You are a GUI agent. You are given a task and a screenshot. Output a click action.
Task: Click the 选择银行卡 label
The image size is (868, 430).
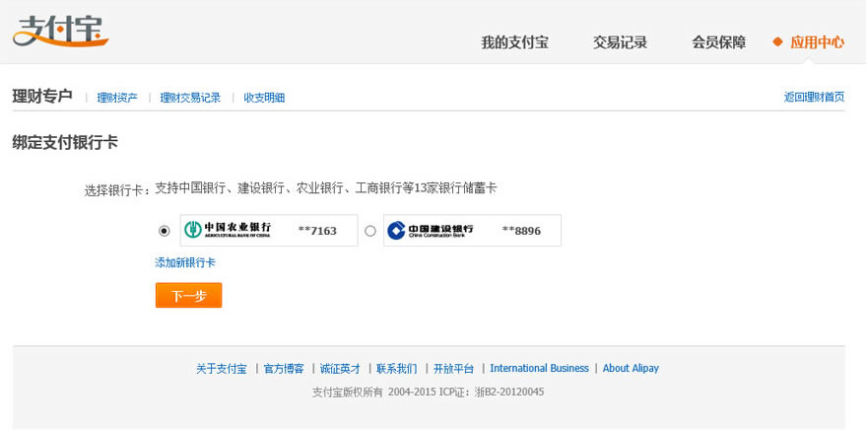click(117, 191)
